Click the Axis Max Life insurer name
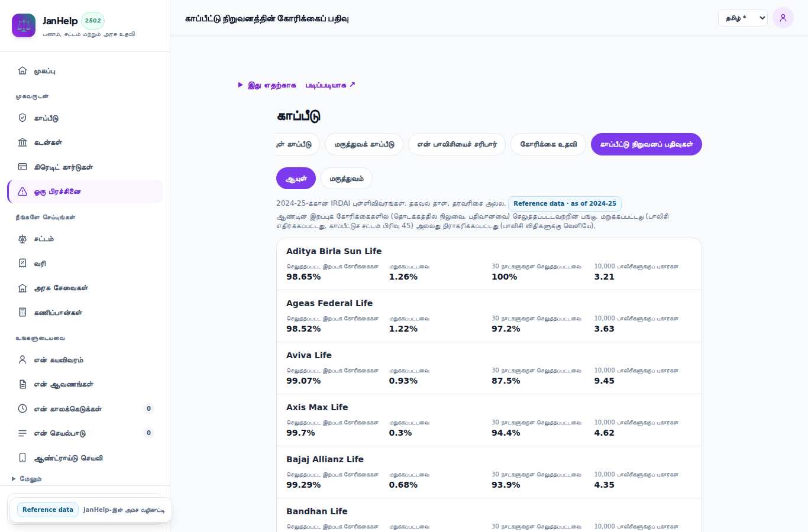The image size is (808, 532). click(x=317, y=407)
